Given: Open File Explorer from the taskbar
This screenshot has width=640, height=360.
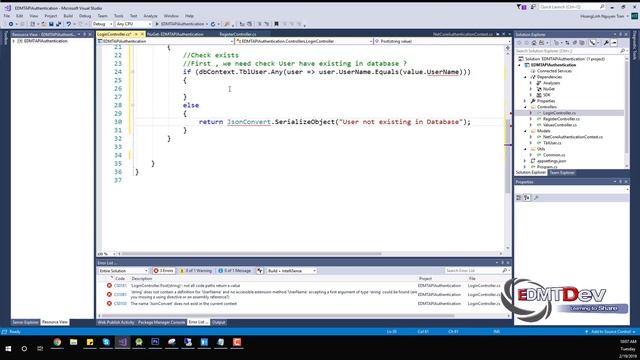Looking at the screenshot, I should (73, 342).
